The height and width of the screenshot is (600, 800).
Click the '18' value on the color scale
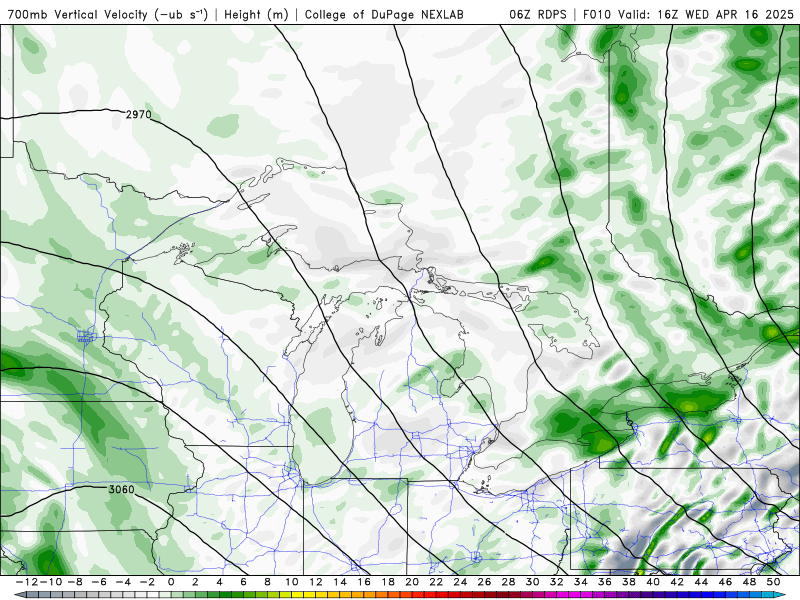pyautogui.click(x=388, y=582)
